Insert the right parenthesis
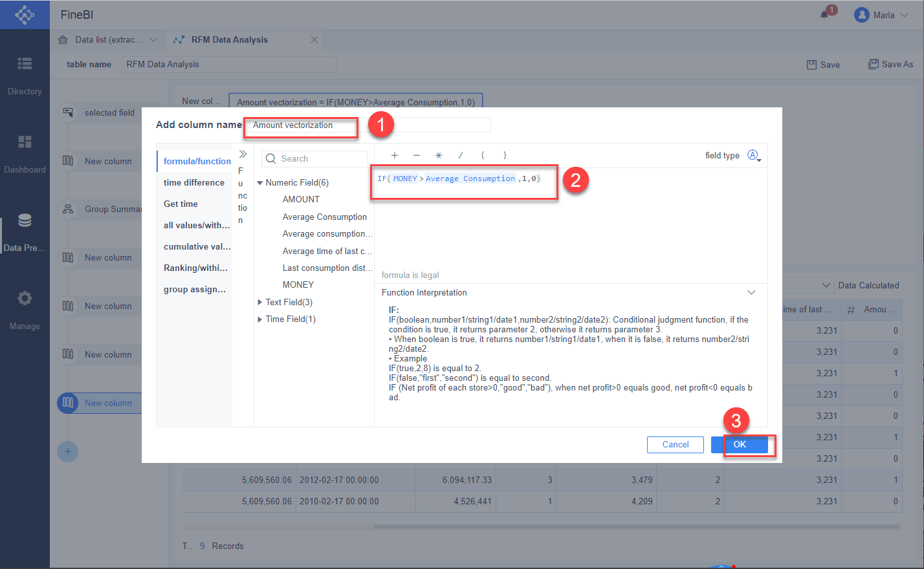This screenshot has width=924, height=569. pyautogui.click(x=505, y=155)
